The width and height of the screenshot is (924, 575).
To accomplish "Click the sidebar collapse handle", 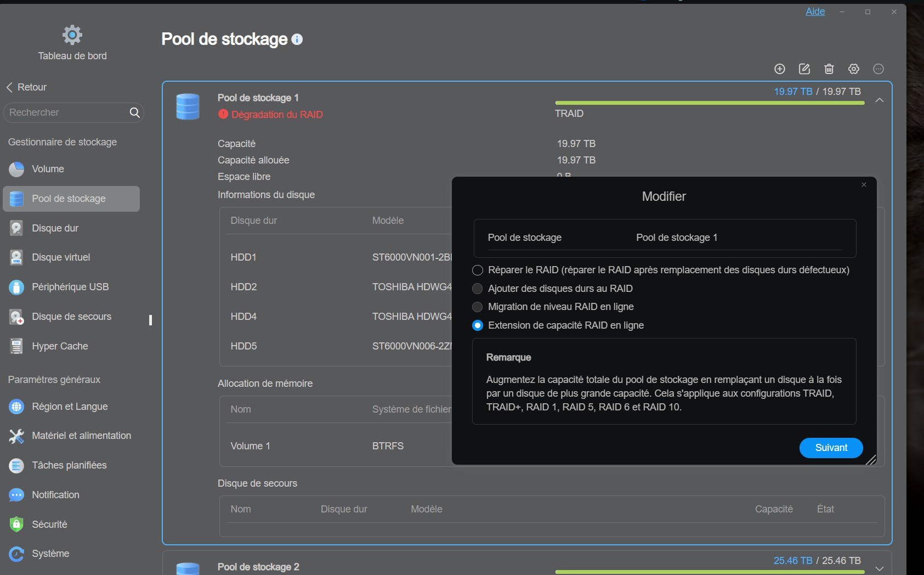I will point(150,320).
